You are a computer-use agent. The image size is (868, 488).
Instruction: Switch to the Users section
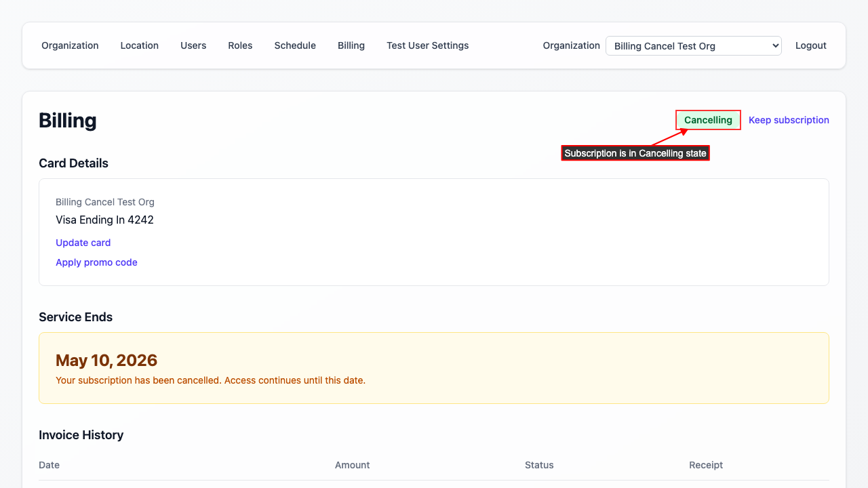193,45
